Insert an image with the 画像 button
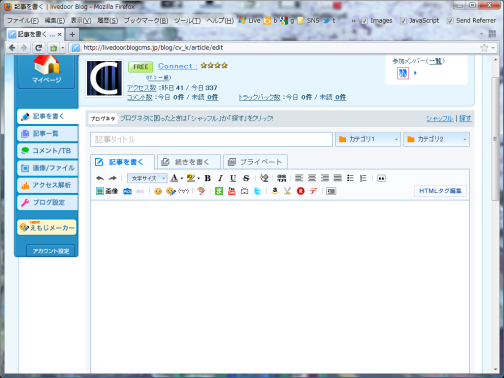The width and height of the screenshot is (504, 378). pyautogui.click(x=107, y=191)
